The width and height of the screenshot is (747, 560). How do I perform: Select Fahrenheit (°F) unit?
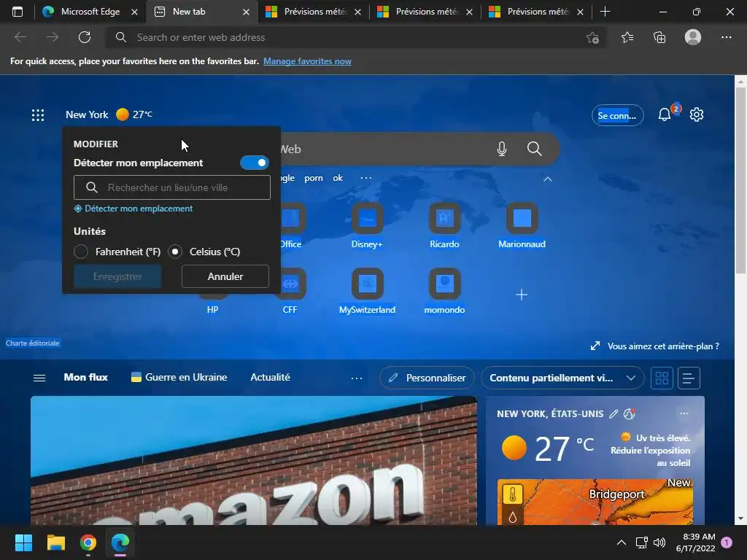click(81, 252)
